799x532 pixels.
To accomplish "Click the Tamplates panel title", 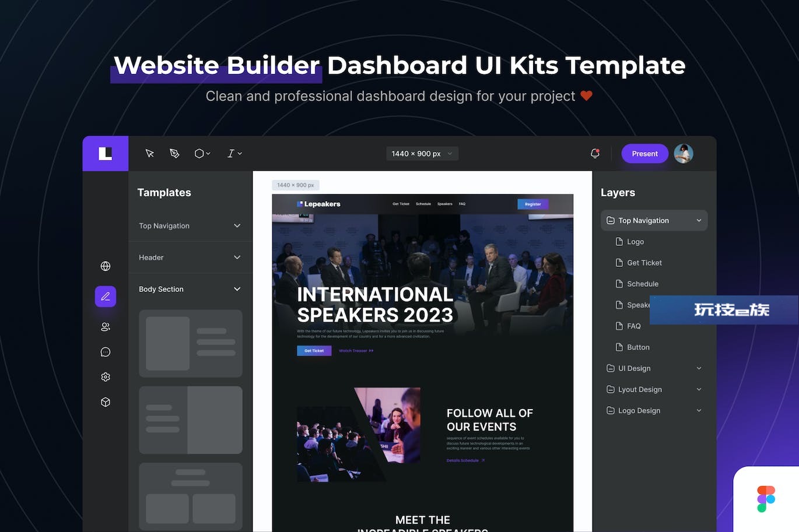I will coord(164,192).
